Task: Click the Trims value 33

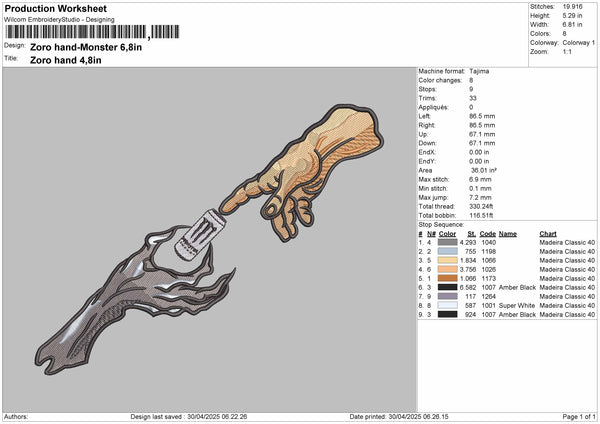Action: [473, 98]
